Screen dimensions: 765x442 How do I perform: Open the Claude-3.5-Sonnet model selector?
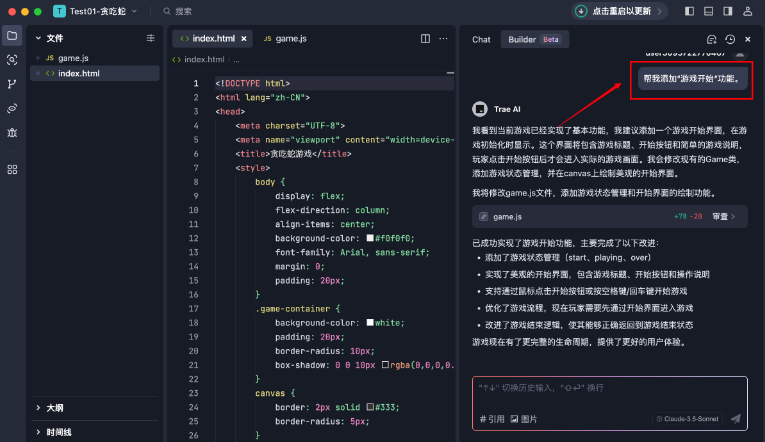690,419
